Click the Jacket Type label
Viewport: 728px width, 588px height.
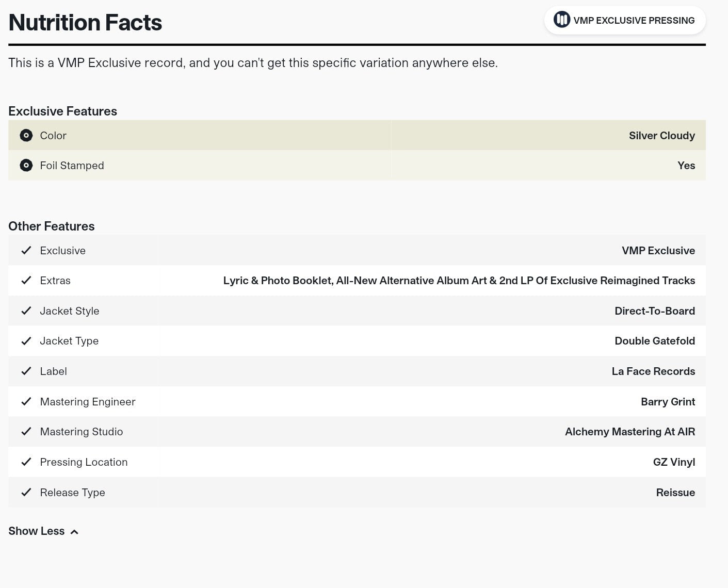coord(69,341)
